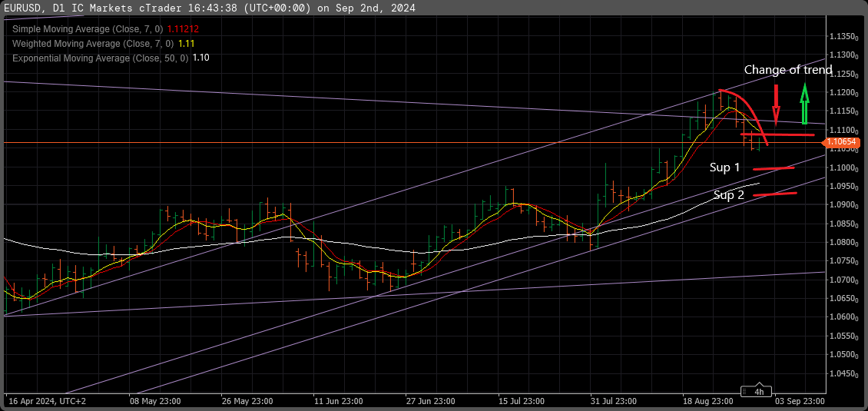This screenshot has height=411, width=868.
Task: Click the 1.0450 price axis label
Action: [x=843, y=373]
